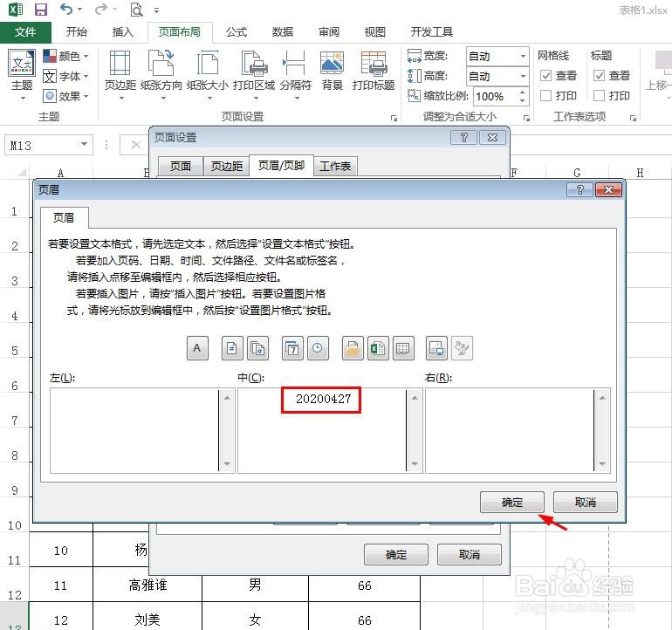The width and height of the screenshot is (672, 630).
Task: Switch to 开始 (Home) ribbon tab
Action: 77,32
